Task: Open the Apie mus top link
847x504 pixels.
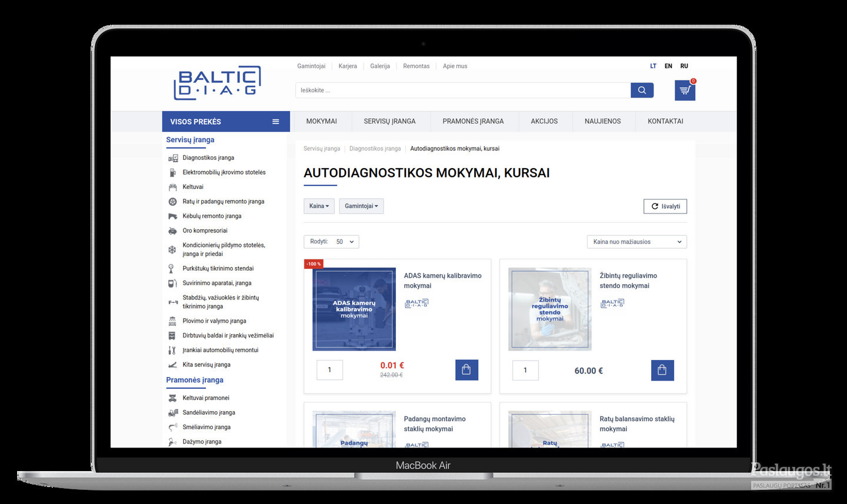Action: tap(455, 66)
